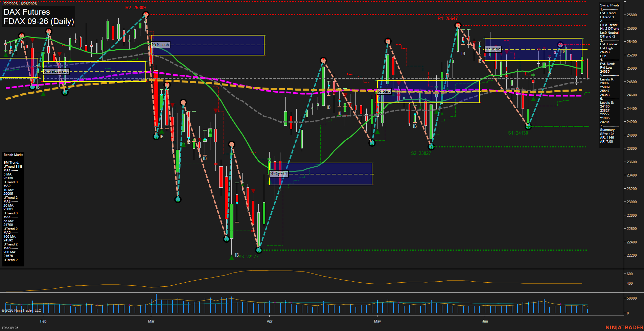Click the Bench Marks panel heading

click(x=14, y=155)
